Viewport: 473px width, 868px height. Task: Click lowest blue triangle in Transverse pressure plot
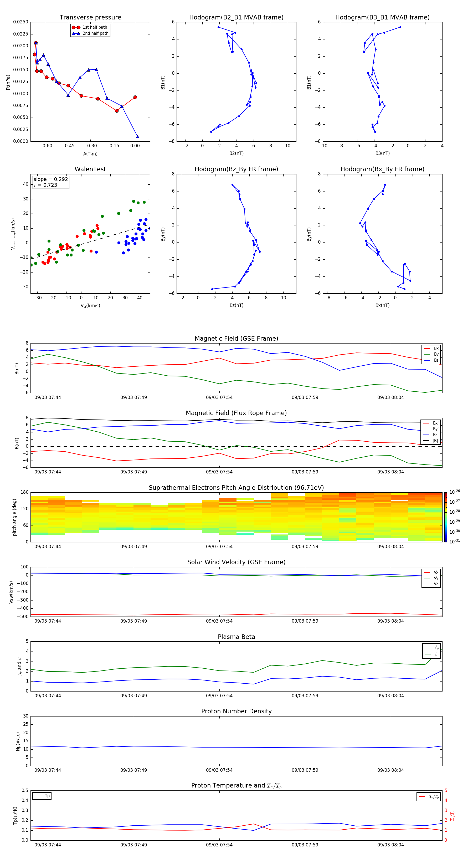point(137,137)
